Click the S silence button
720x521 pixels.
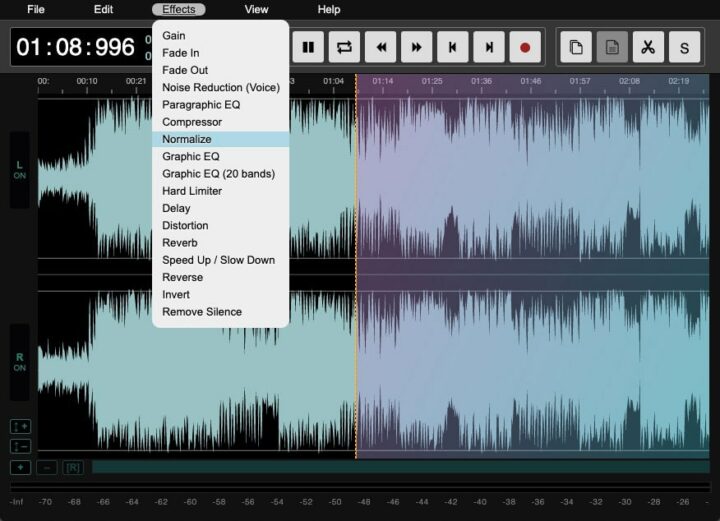(x=684, y=47)
